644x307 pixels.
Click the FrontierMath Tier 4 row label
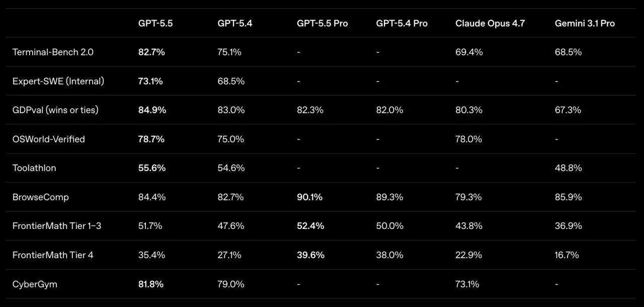tap(53, 255)
